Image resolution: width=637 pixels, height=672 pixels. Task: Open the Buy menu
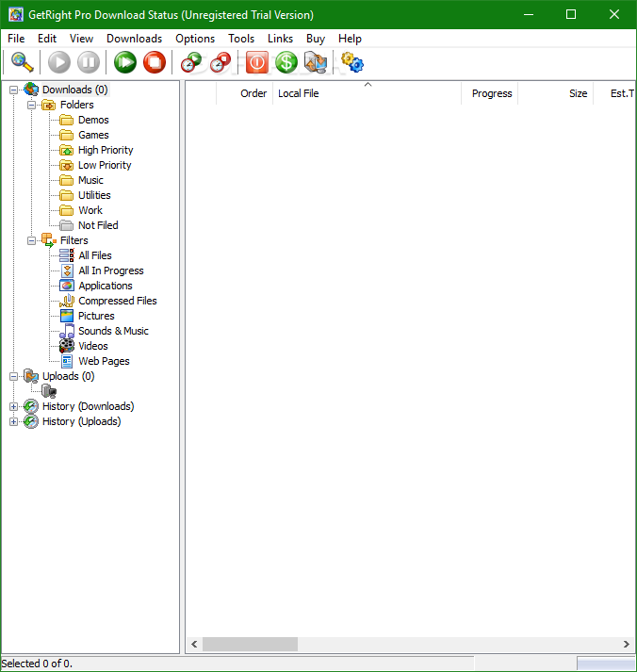point(316,39)
